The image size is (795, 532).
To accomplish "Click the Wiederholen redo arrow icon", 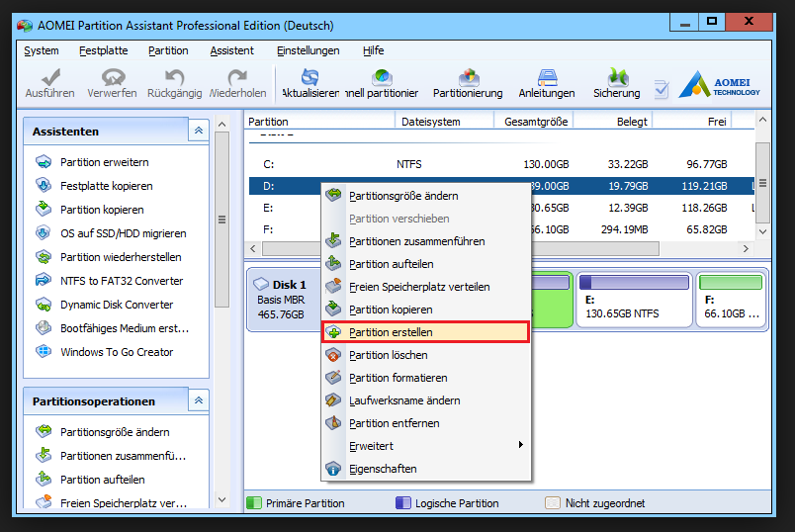I will coord(237,77).
